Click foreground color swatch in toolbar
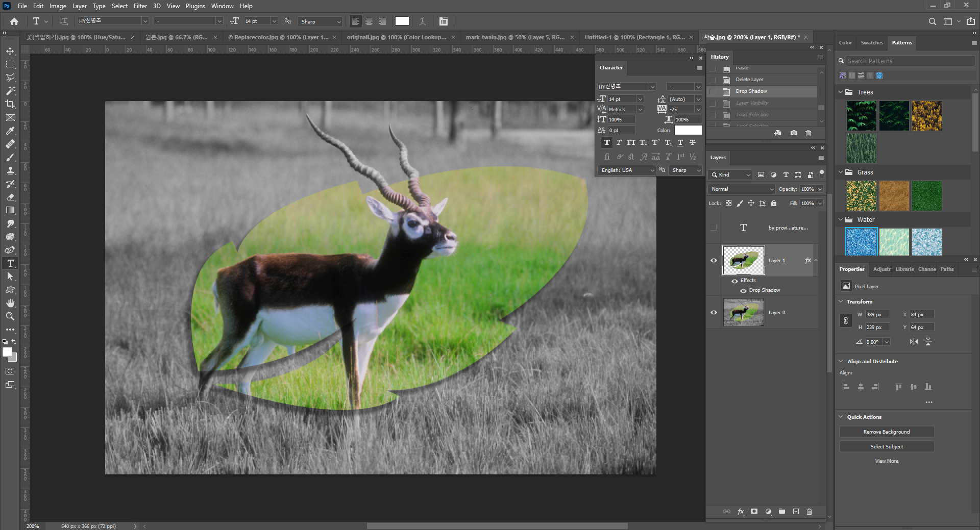Screen dimensions: 980x530 click(x=7, y=352)
